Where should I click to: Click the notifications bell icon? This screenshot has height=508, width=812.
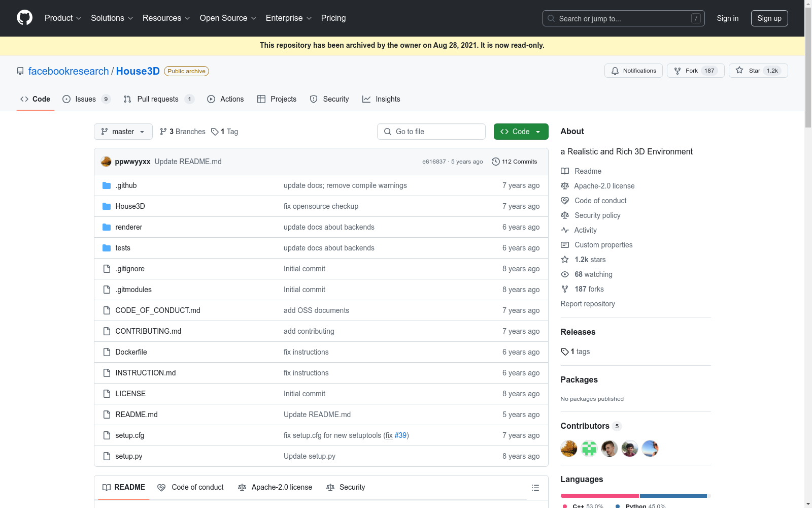(x=615, y=71)
